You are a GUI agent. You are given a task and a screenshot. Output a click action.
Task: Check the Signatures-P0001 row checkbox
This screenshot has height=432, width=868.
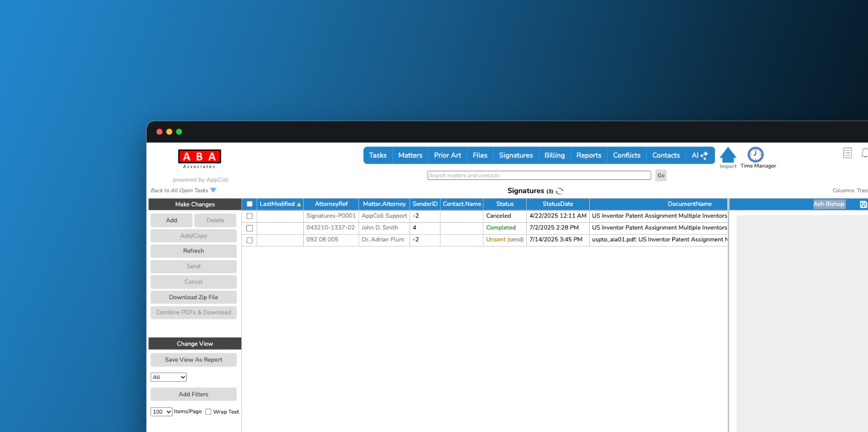click(x=250, y=216)
